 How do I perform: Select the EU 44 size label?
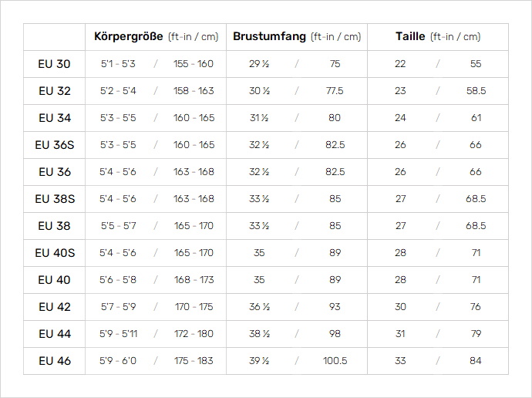click(54, 334)
